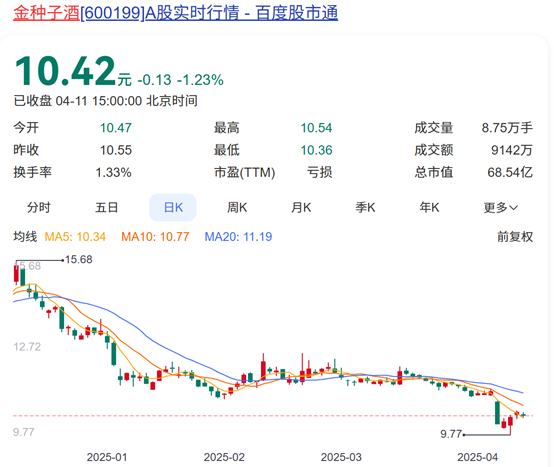Switch to the 分时 chart tab
This screenshot has width=554, height=467.
[x=39, y=207]
